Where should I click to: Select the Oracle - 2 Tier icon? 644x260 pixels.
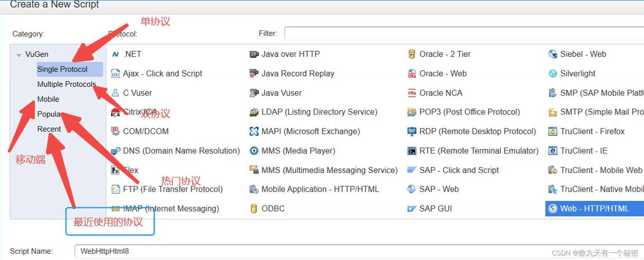(x=412, y=54)
